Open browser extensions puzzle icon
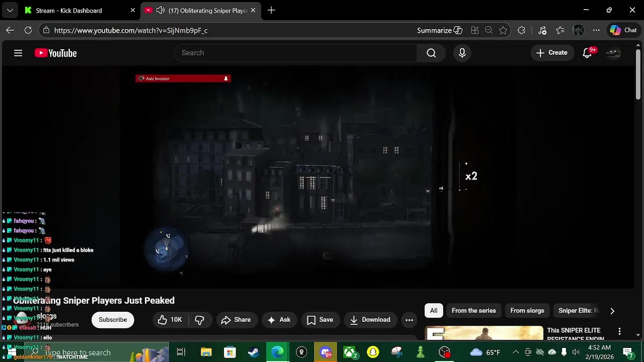This screenshot has width=644, height=362. [x=521, y=30]
